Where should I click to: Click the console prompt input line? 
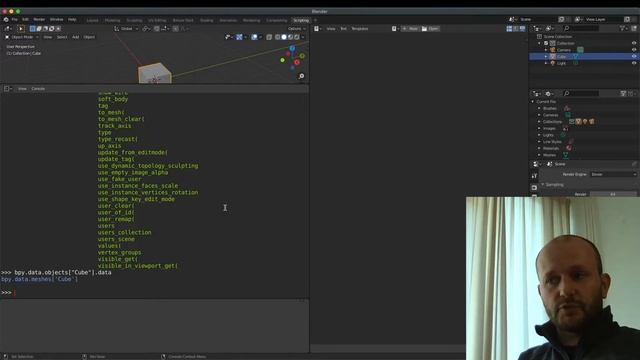coord(154,293)
